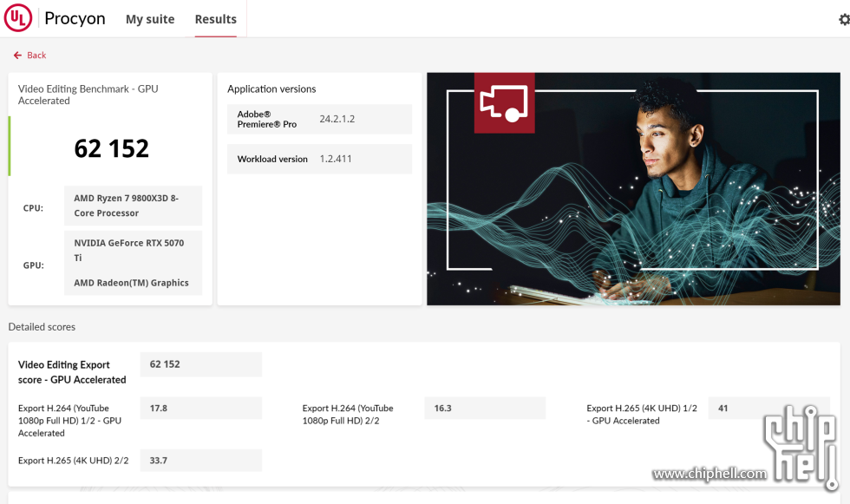Screen dimensions: 850x504
Task: Click the Adobe Premiere Pro label
Action: point(267,119)
